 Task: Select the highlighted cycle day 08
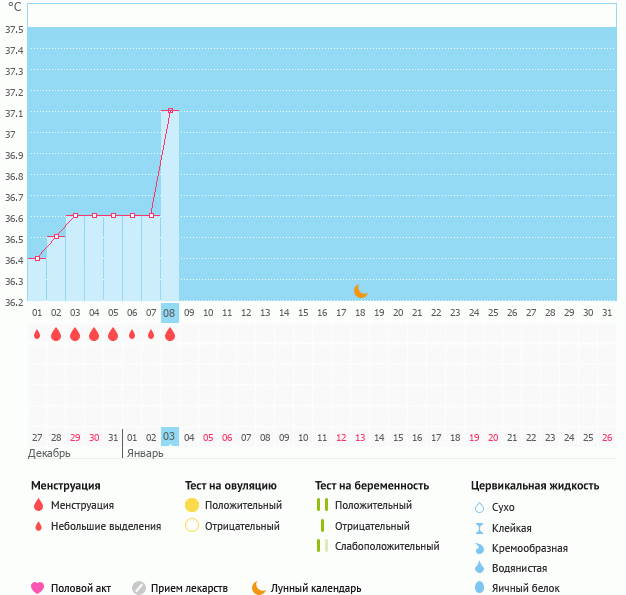click(170, 313)
